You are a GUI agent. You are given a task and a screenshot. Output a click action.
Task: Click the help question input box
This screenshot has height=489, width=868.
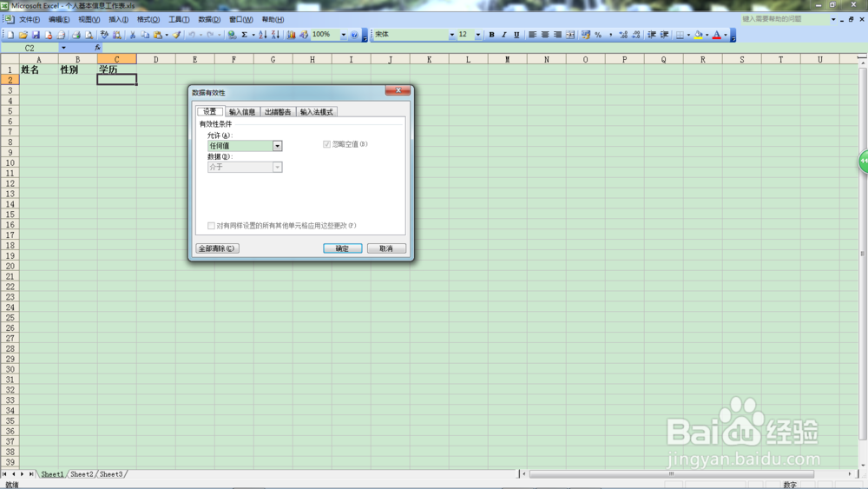(x=784, y=19)
